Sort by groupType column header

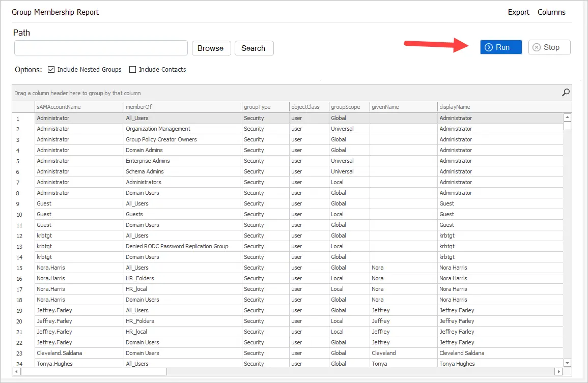click(x=266, y=107)
